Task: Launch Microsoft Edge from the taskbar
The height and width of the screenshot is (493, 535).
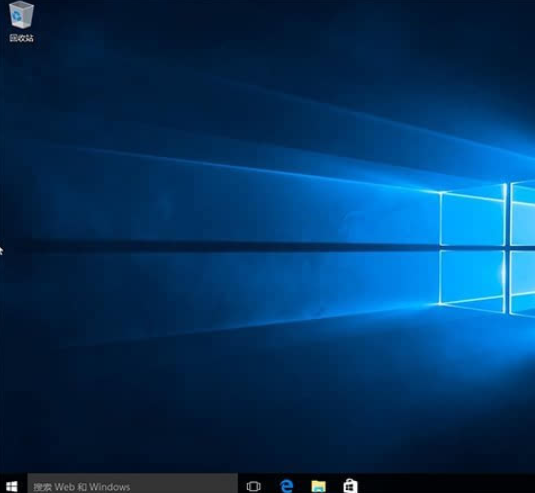Action: point(286,485)
